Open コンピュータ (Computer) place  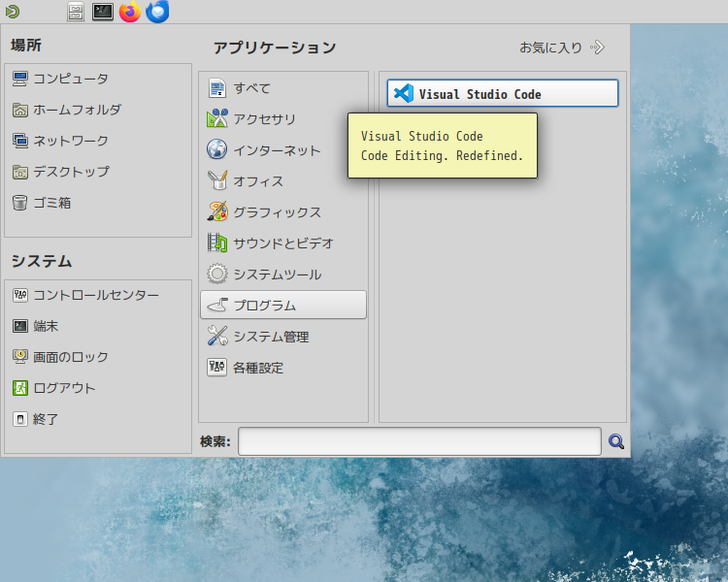98,79
